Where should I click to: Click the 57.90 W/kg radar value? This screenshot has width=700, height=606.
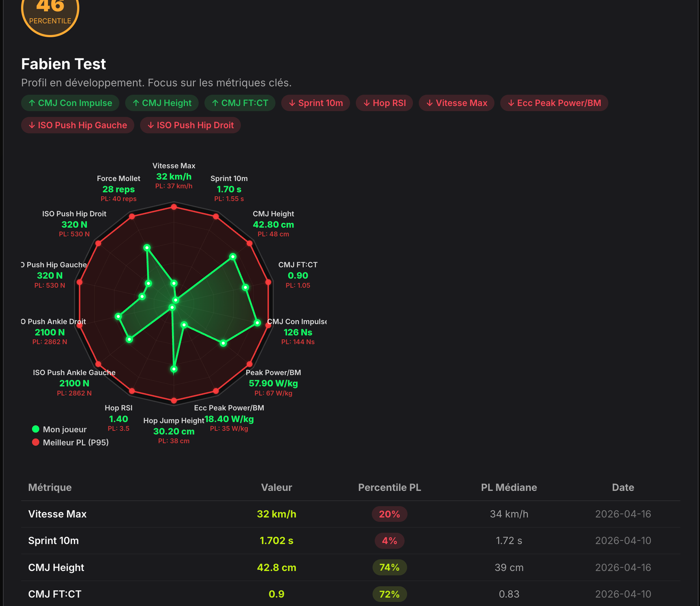click(x=273, y=384)
